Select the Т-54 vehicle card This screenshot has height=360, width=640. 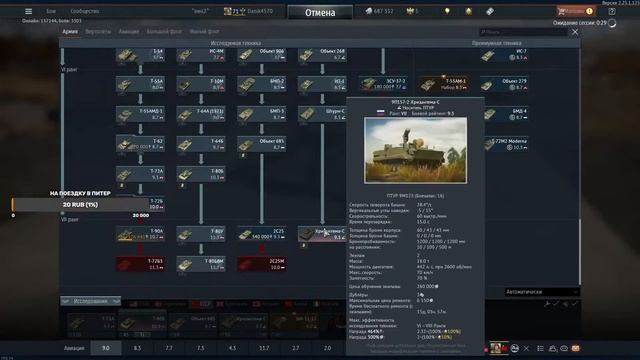140,55
